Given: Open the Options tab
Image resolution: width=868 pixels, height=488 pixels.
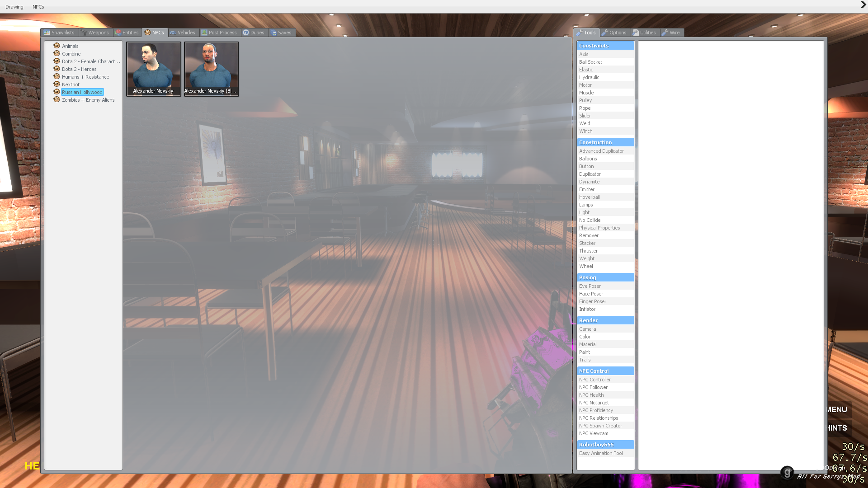Looking at the screenshot, I should click(614, 33).
